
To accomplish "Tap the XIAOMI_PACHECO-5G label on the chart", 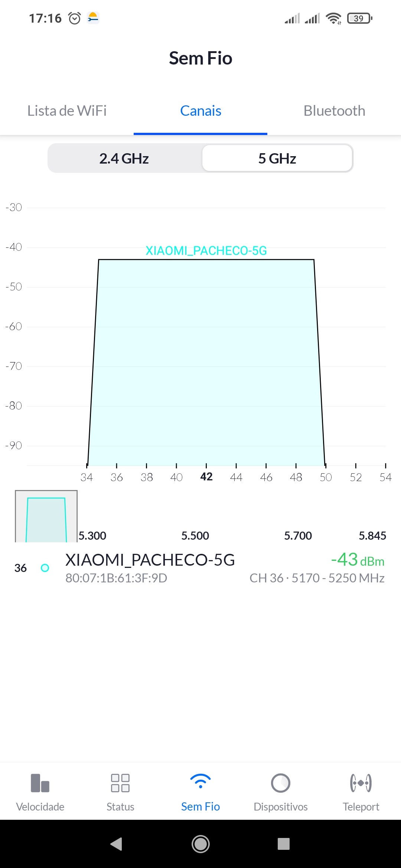I will point(206,251).
